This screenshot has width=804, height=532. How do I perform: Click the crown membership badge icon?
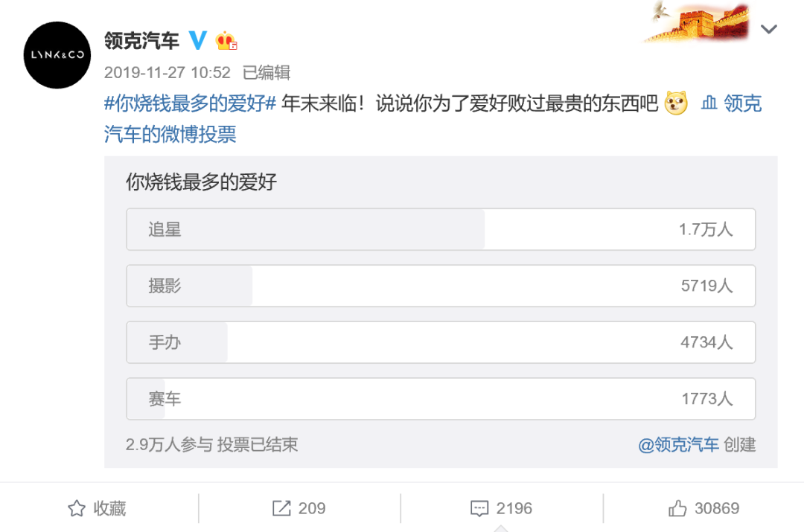(x=226, y=41)
